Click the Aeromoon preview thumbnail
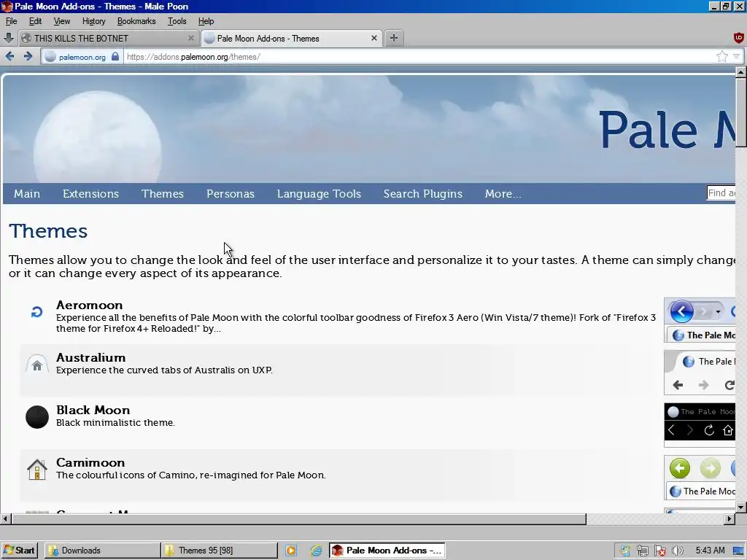 pos(700,320)
